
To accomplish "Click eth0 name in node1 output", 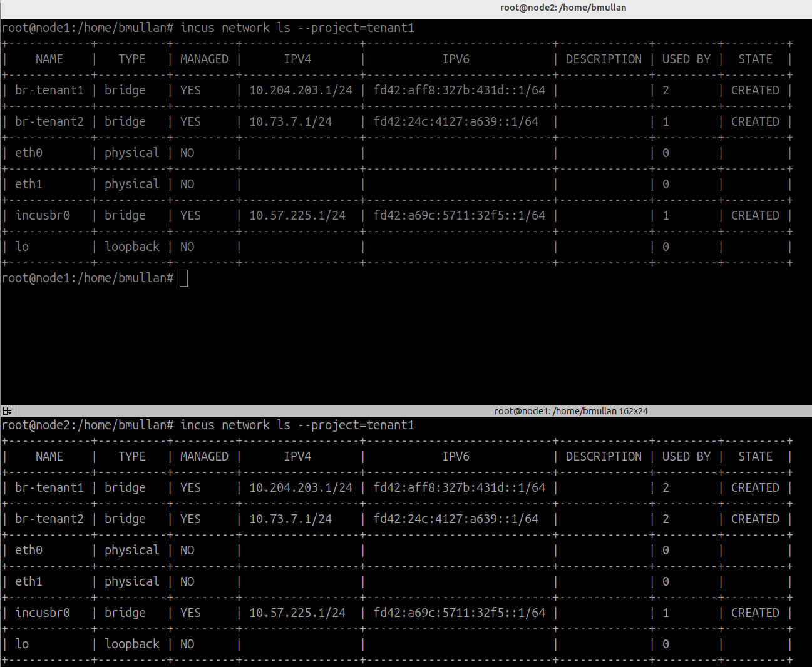I will (29, 153).
